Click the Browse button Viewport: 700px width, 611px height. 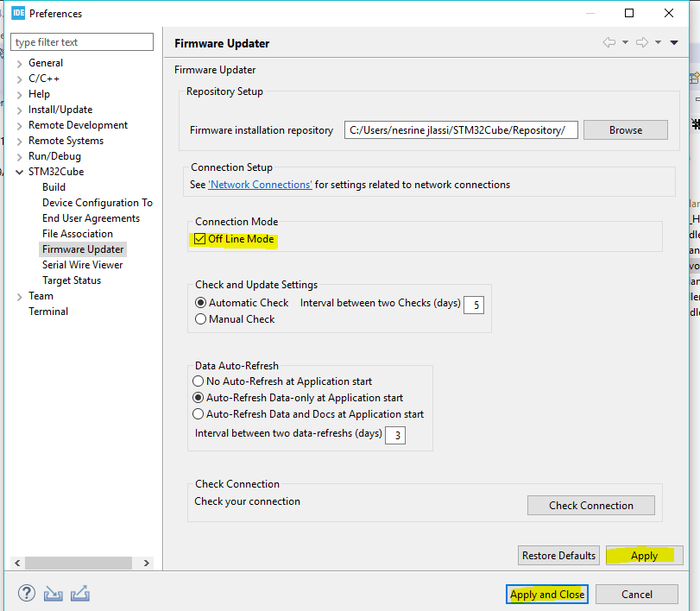(x=626, y=129)
